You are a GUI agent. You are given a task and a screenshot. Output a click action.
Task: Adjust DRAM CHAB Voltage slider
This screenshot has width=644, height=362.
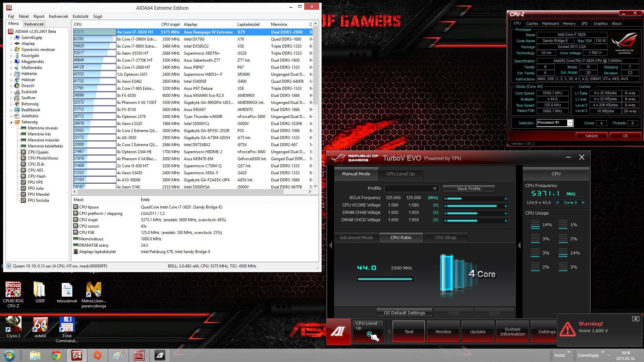(x=475, y=213)
